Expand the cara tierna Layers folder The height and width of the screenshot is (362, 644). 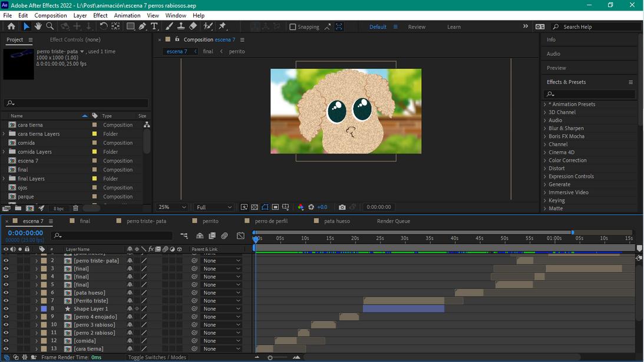(4, 134)
